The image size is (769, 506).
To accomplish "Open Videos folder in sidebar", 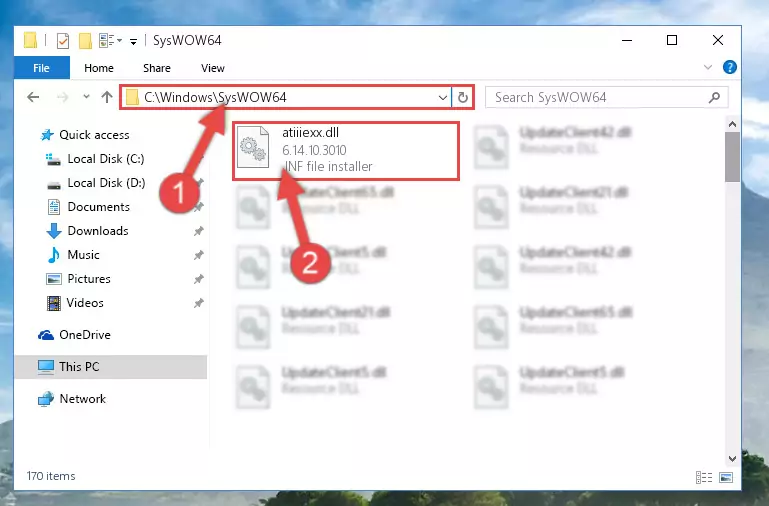I will tap(85, 303).
